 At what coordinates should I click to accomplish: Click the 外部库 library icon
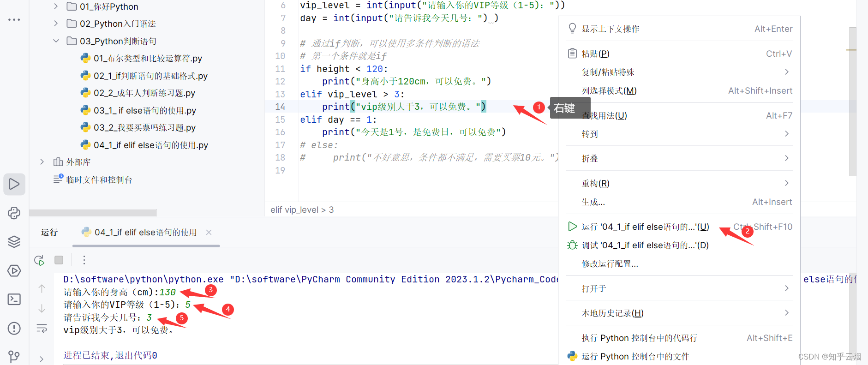[58, 162]
